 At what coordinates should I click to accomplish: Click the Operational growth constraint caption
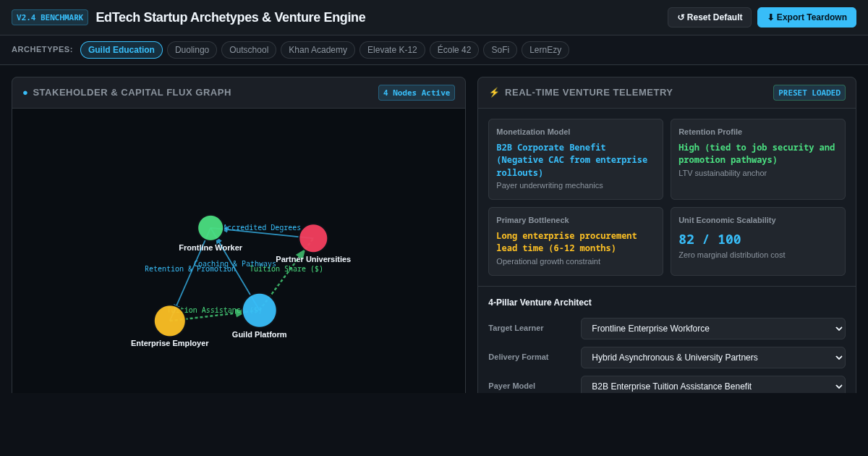pos(548,261)
